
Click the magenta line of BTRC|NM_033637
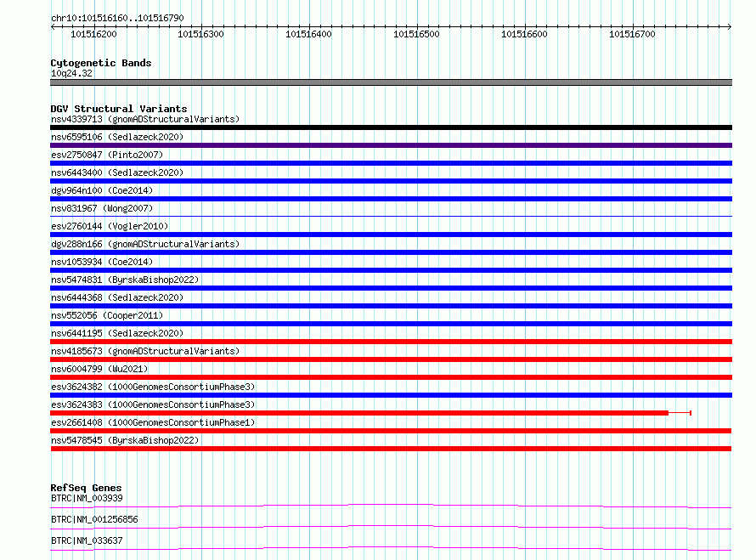[x=391, y=548]
